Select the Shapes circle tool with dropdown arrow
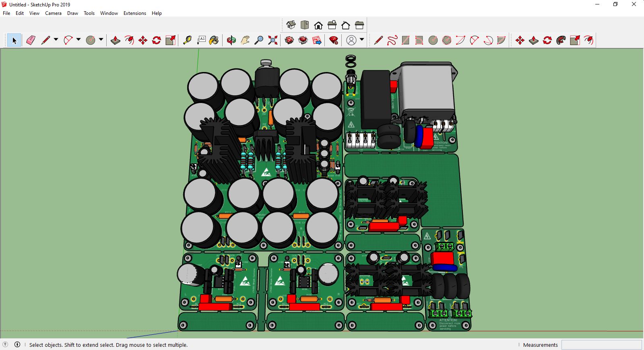 point(91,40)
